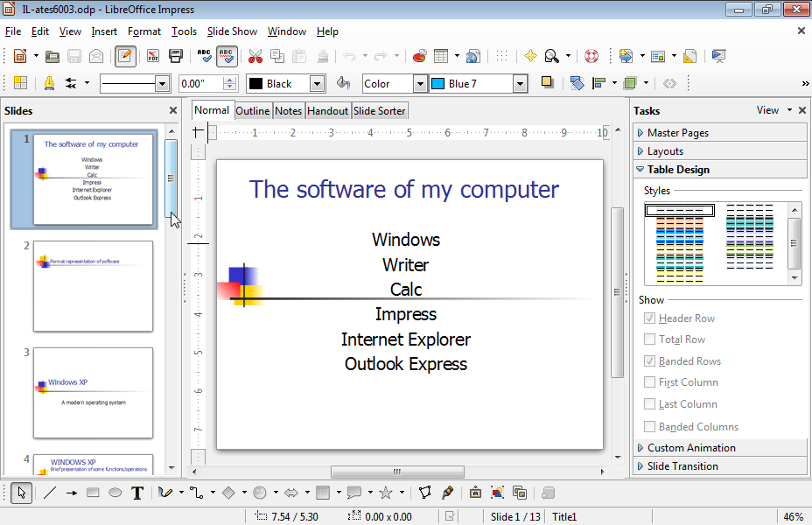
Task: Click the Area fill bucket icon
Action: coord(343,83)
